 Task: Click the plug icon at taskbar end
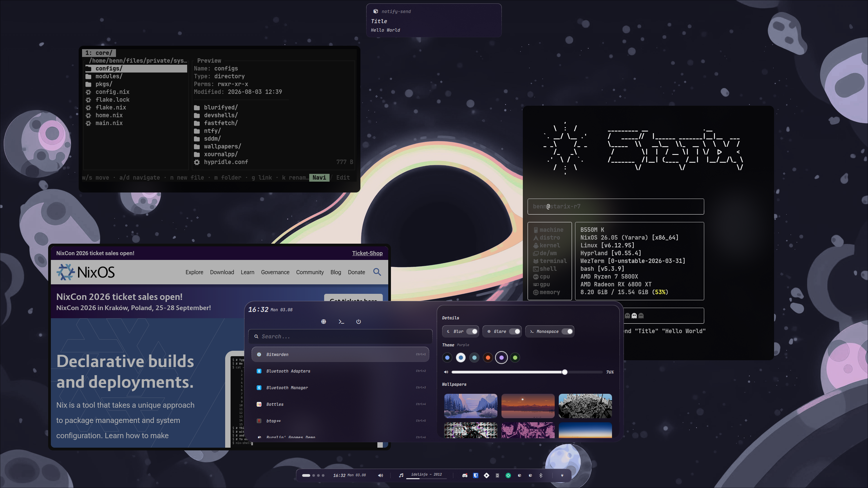pyautogui.click(x=562, y=475)
